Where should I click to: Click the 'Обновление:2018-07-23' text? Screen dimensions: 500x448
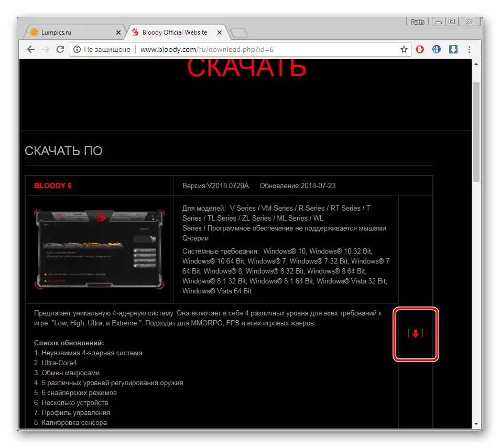(x=298, y=185)
